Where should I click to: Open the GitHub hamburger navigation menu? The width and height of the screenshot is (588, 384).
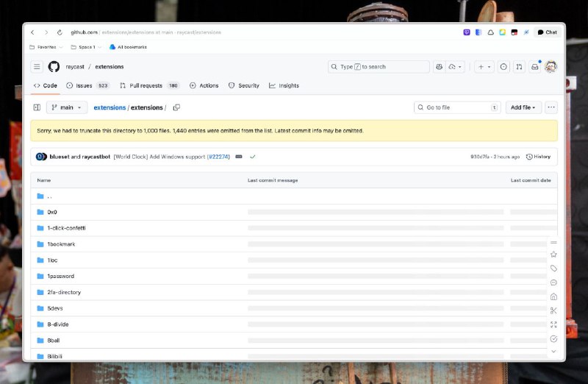pyautogui.click(x=37, y=67)
